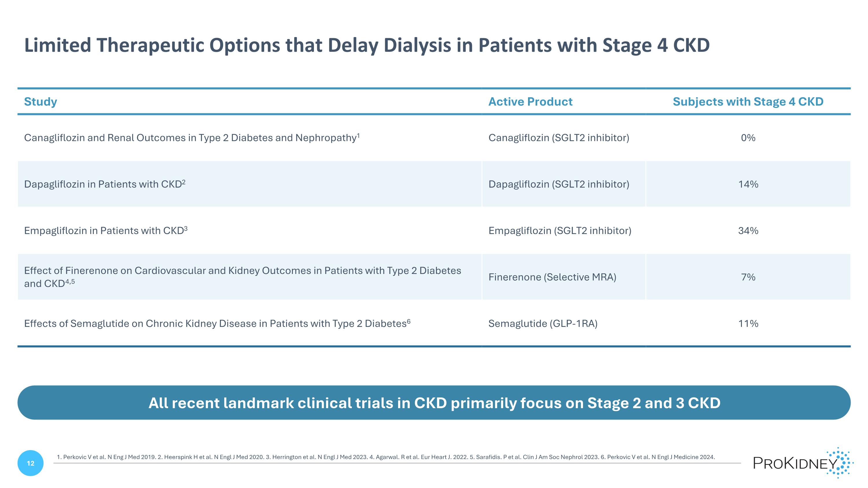
Task: Click the Effects of Semaglutide study cell
Action: coord(217,323)
